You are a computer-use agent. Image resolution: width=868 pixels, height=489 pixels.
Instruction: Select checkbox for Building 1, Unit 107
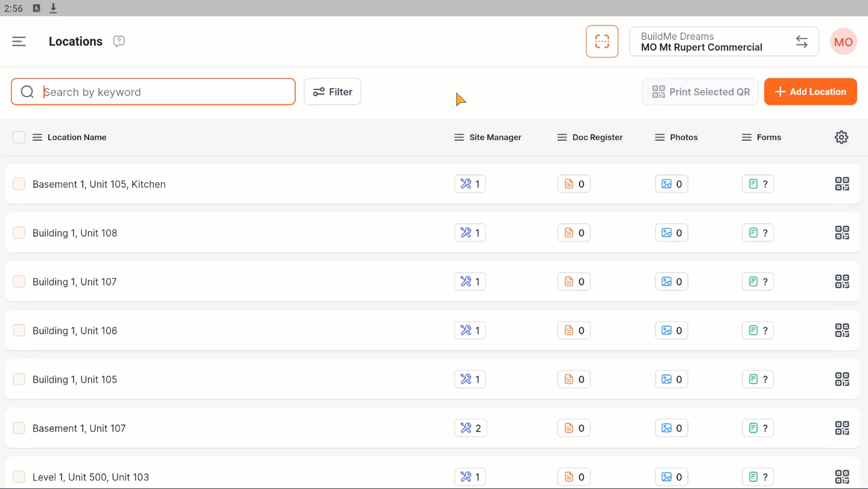(19, 282)
